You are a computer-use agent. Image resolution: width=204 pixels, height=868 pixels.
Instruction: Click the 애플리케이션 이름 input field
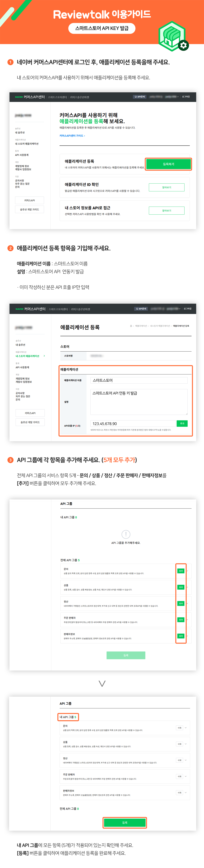[x=139, y=380]
